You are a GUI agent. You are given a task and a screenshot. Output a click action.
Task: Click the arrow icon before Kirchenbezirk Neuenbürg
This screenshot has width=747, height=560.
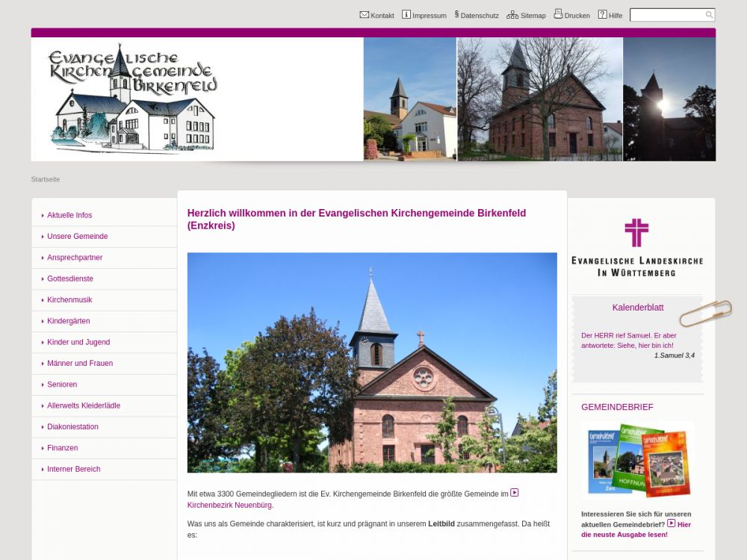pos(515,493)
